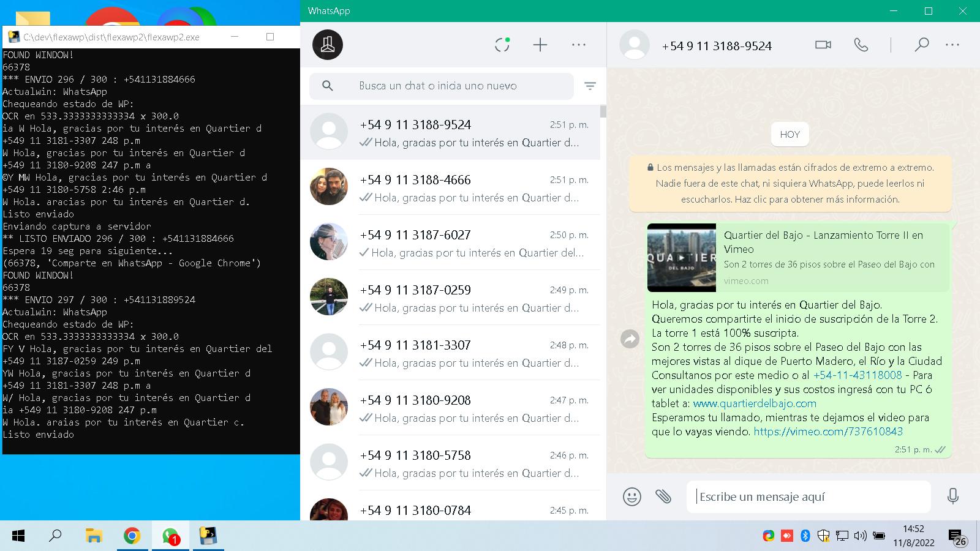Open the emoji picker

pyautogui.click(x=632, y=497)
